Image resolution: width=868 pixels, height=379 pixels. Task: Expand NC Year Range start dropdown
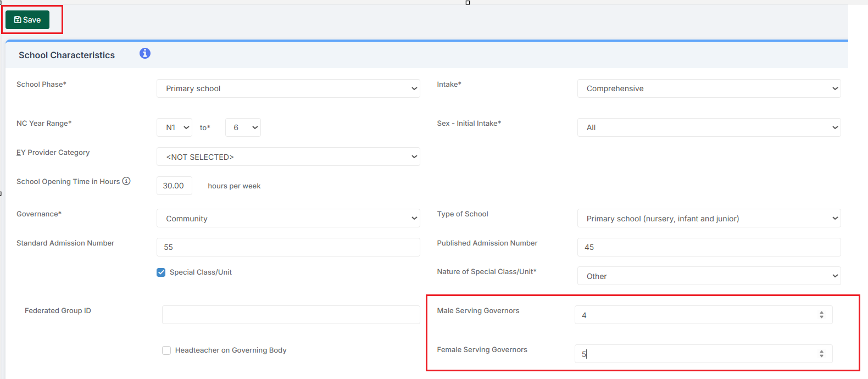pyautogui.click(x=174, y=127)
